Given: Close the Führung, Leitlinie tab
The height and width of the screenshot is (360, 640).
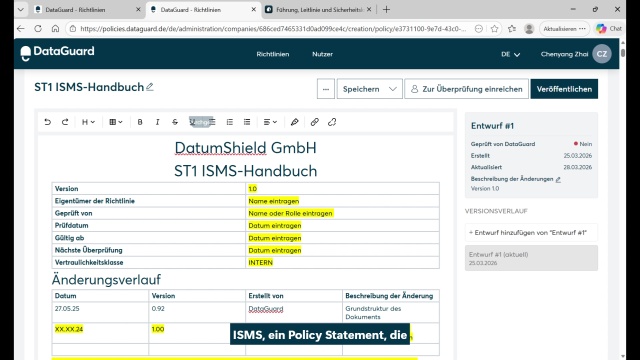Looking at the screenshot, I should pos(369,9).
